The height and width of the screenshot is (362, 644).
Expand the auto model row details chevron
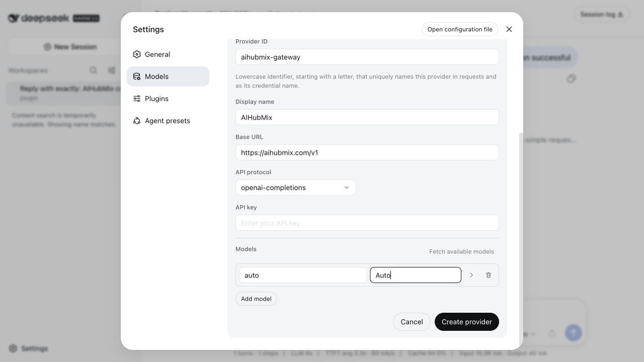point(471,275)
